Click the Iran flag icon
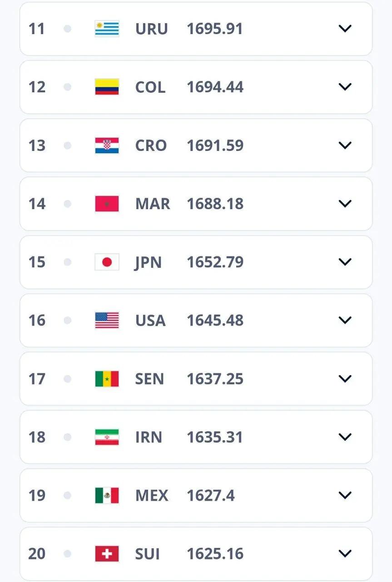Image resolution: width=392 pixels, height=582 pixels. pyautogui.click(x=107, y=437)
